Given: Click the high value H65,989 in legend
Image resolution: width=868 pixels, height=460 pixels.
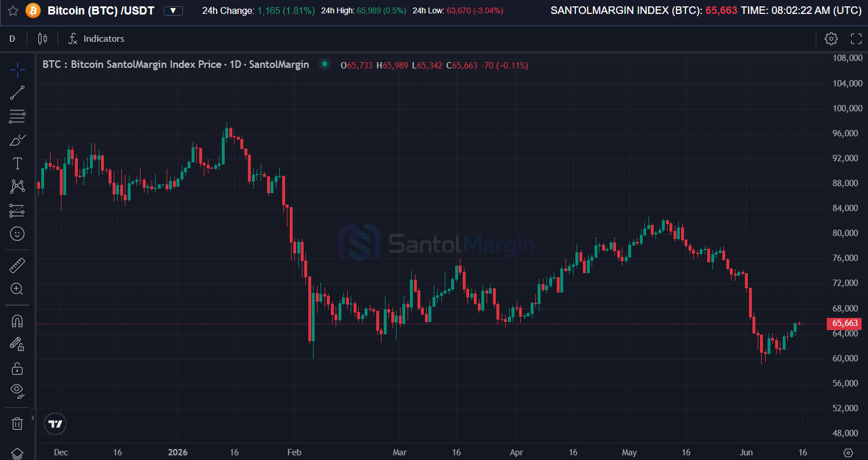Looking at the screenshot, I should [392, 66].
